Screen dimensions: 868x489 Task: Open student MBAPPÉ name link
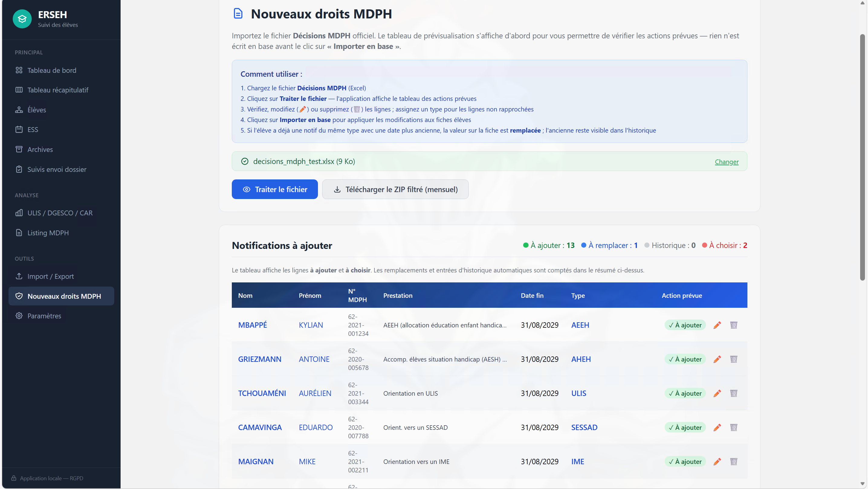tap(252, 325)
